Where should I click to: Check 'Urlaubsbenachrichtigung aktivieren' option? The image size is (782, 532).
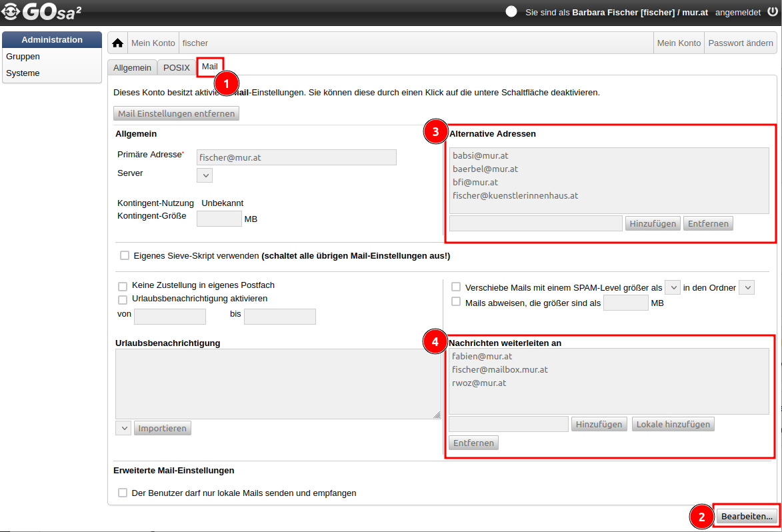click(x=123, y=299)
